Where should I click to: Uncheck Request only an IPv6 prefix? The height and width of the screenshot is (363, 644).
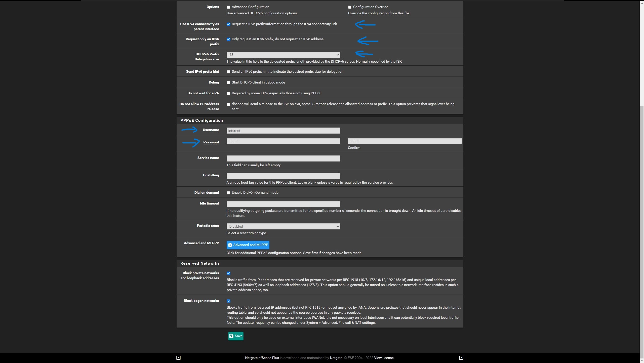(x=228, y=39)
